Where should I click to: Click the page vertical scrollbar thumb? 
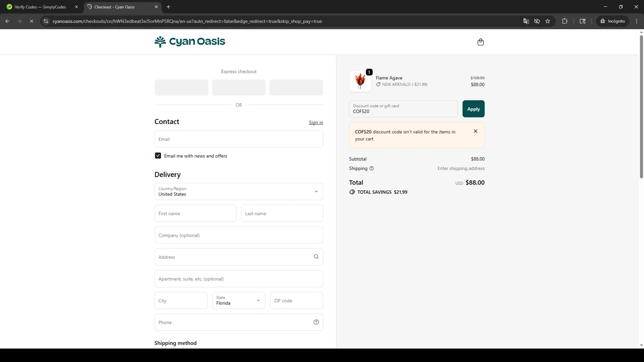pos(641,106)
